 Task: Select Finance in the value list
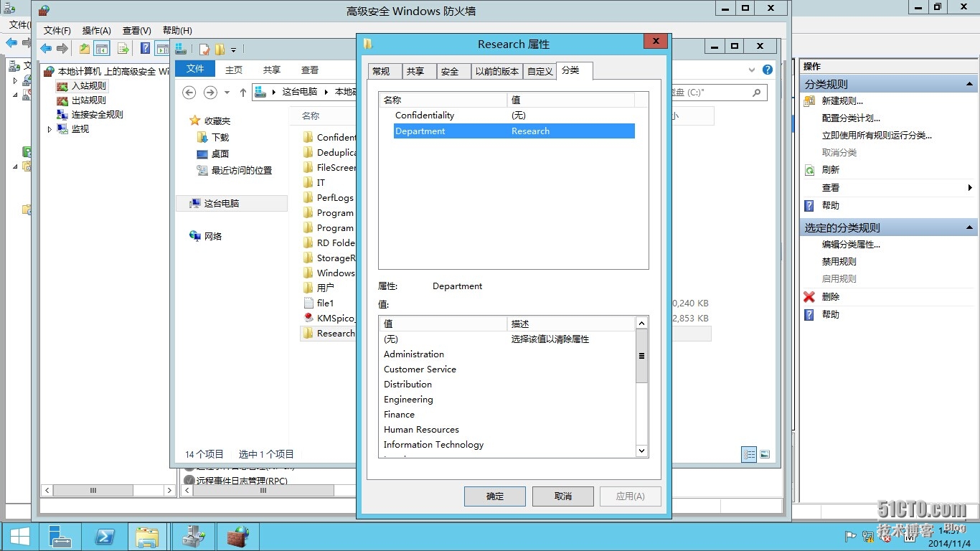[399, 415]
